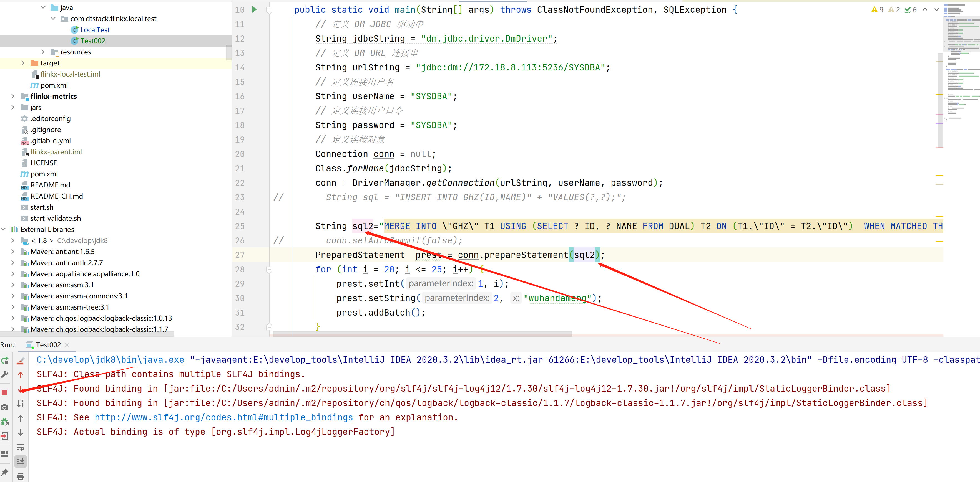Toggle scroll to end of console
Image resolution: width=980 pixels, height=482 pixels.
[21, 461]
